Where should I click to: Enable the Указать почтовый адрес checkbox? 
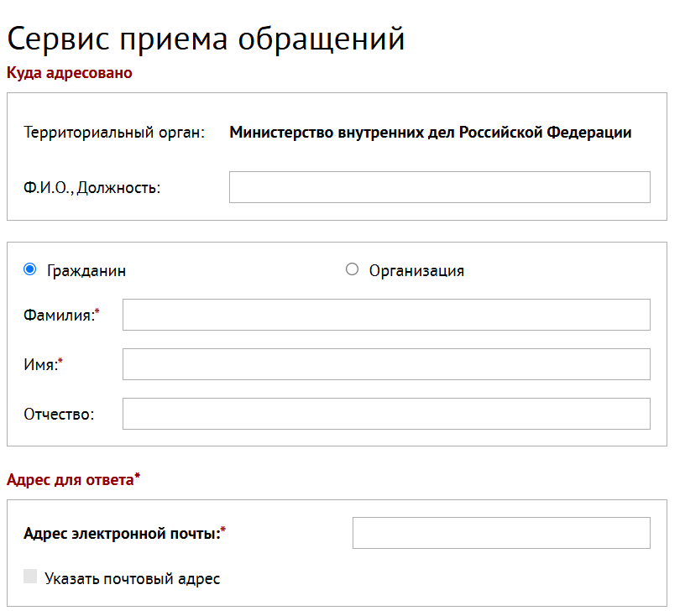(x=30, y=577)
